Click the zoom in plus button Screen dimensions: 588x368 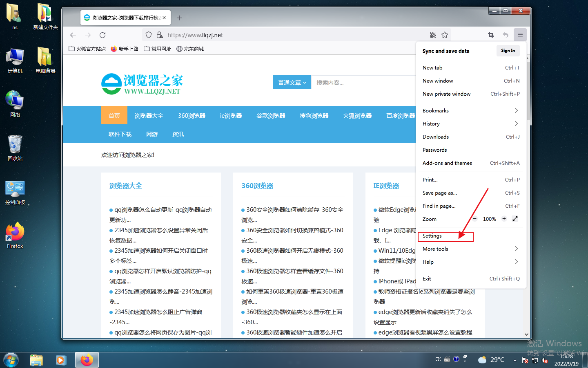point(504,219)
